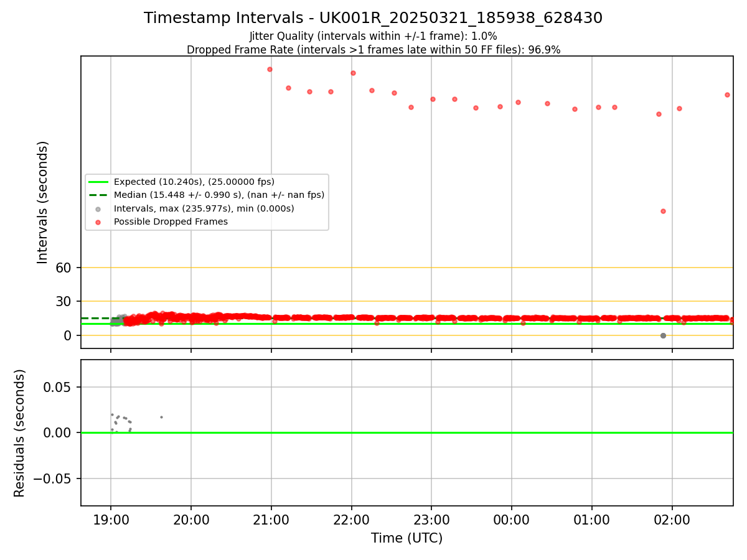The image size is (747, 560).
Task: Click the plot title 'Timestamp Intervals - UK001R_20250321_185938_628430'
Action: (x=373, y=18)
